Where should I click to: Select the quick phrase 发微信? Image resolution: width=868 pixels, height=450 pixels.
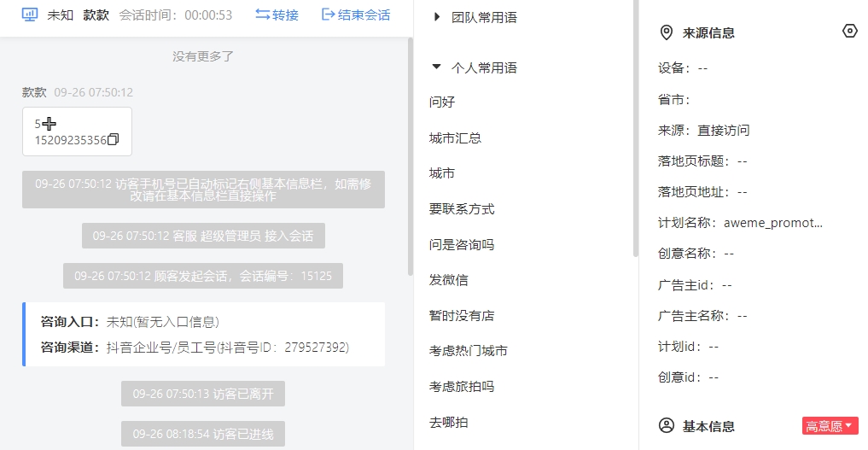pos(448,279)
